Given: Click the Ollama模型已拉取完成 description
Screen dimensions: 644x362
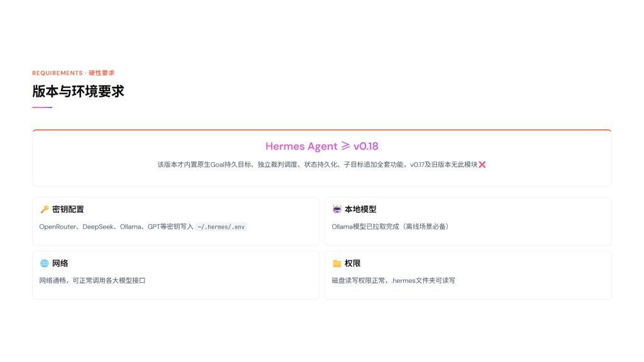Looking at the screenshot, I should [391, 226].
